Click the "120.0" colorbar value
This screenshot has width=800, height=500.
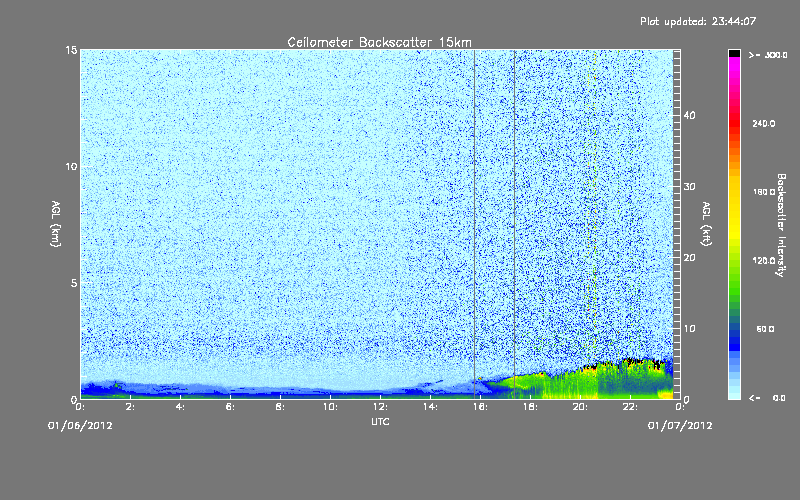(764, 260)
